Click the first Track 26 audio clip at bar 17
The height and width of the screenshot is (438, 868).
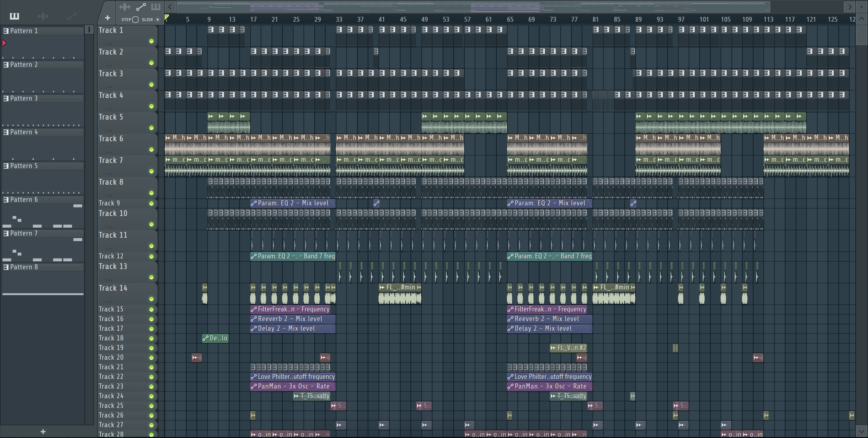tap(253, 415)
